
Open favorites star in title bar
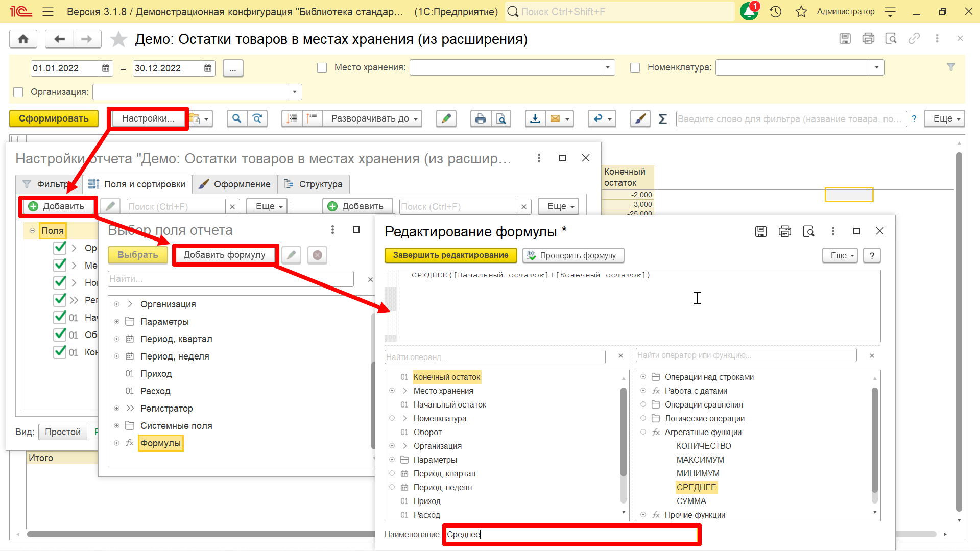(801, 11)
